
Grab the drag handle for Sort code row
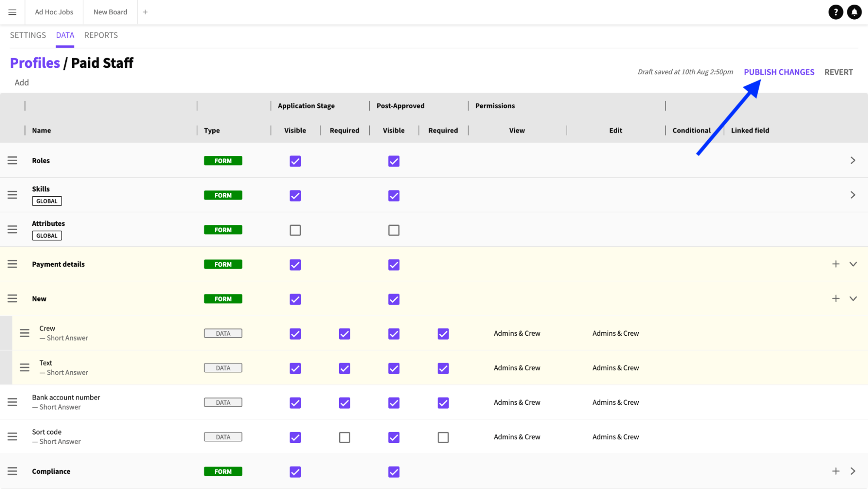click(12, 437)
